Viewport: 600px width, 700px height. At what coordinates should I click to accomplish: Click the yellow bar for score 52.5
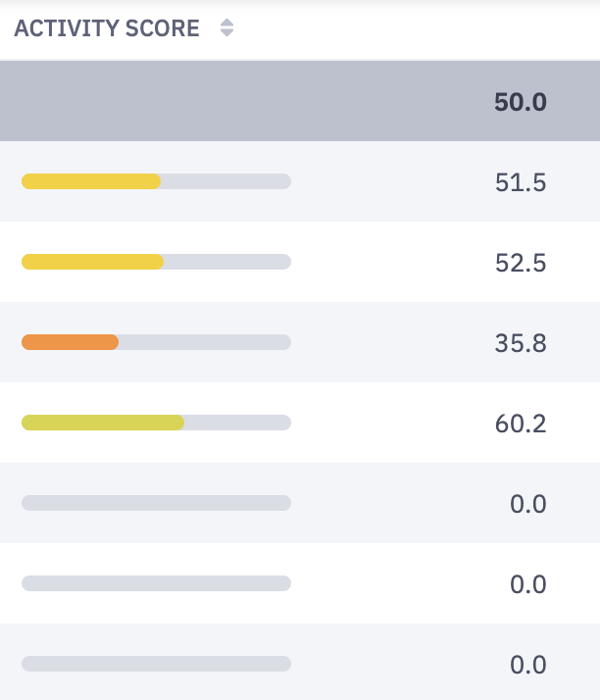[x=92, y=262]
